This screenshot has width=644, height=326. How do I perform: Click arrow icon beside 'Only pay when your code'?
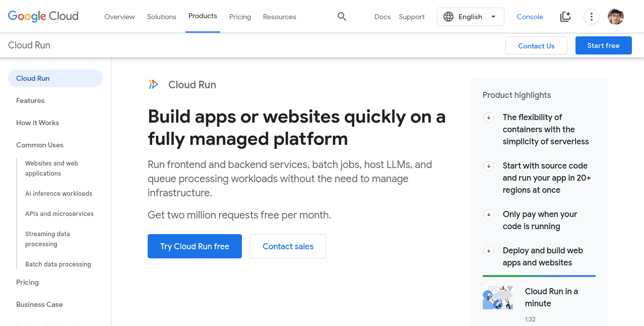[x=488, y=214]
